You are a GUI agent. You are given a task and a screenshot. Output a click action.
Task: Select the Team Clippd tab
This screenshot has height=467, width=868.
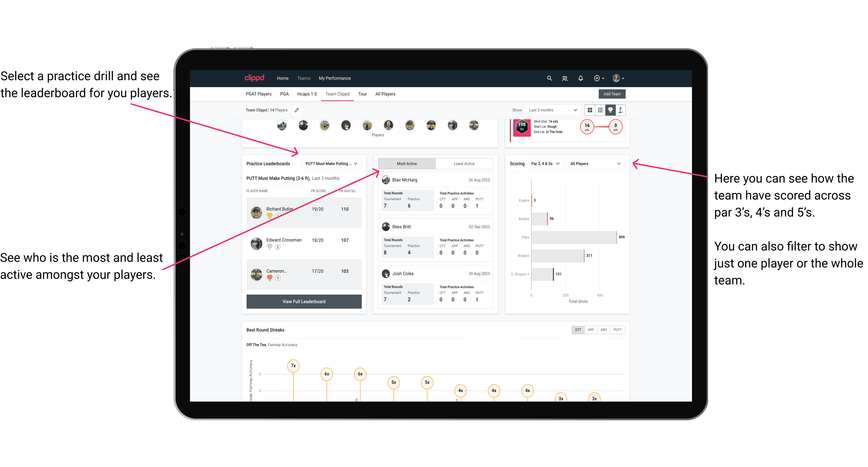pyautogui.click(x=336, y=94)
